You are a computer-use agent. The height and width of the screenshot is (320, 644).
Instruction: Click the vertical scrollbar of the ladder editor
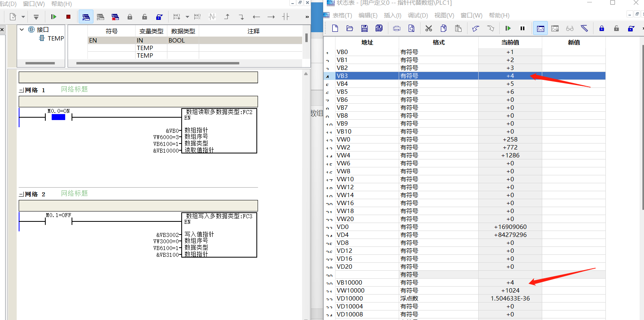point(306,195)
